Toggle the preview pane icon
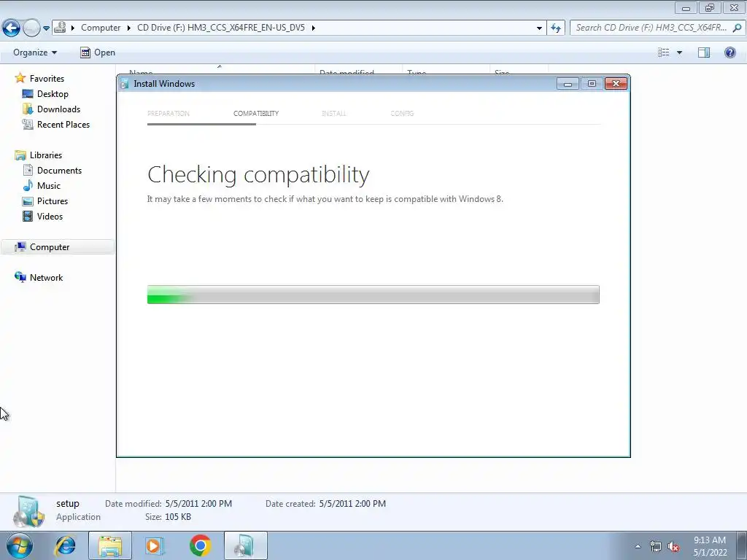Screen dimensions: 747x560 (x=704, y=52)
